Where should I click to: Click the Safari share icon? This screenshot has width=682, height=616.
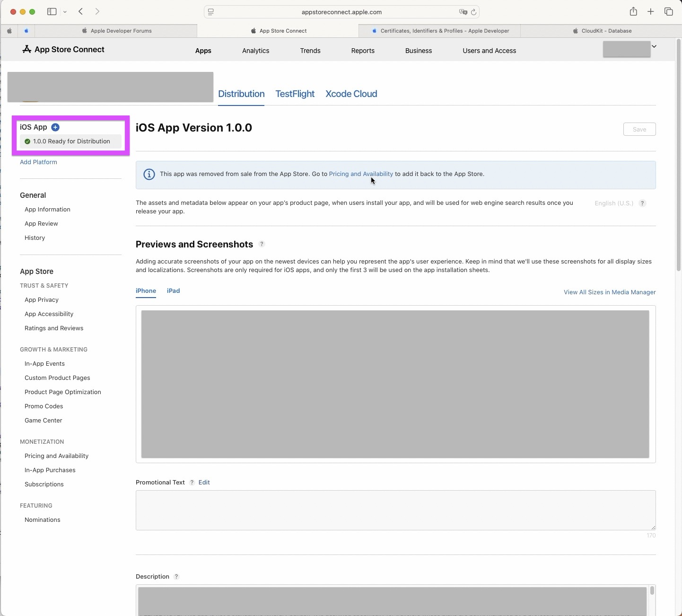coord(633,12)
